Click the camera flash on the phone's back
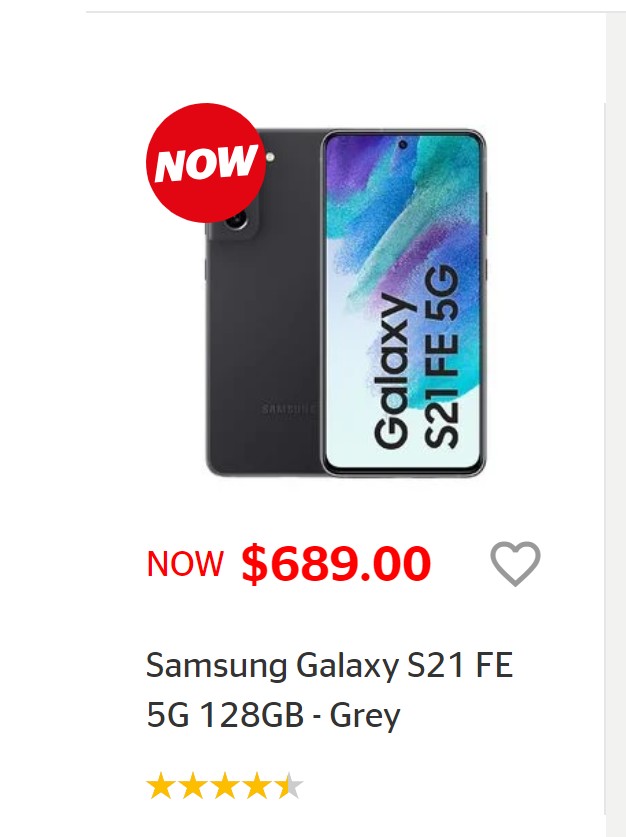The image size is (626, 837). (x=271, y=157)
